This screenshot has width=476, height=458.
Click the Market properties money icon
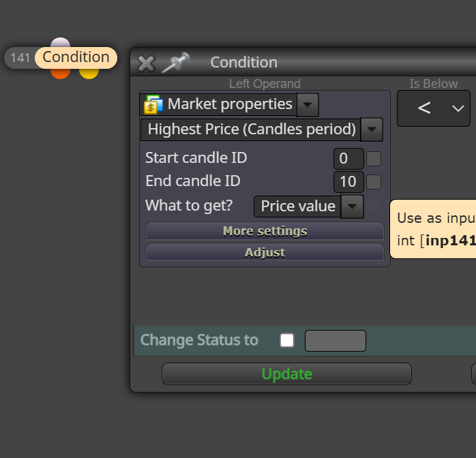click(153, 104)
